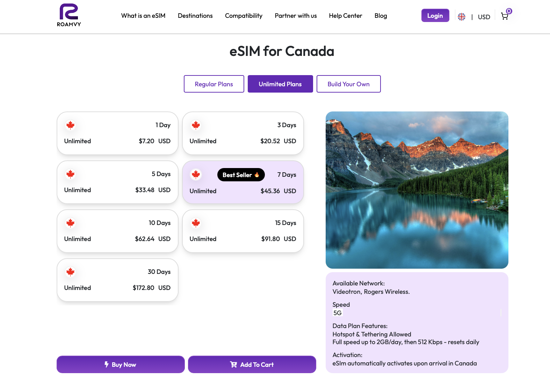550x392 pixels.
Task: Click the maple leaf on 30 Days plan
Action: pyautogui.click(x=71, y=272)
